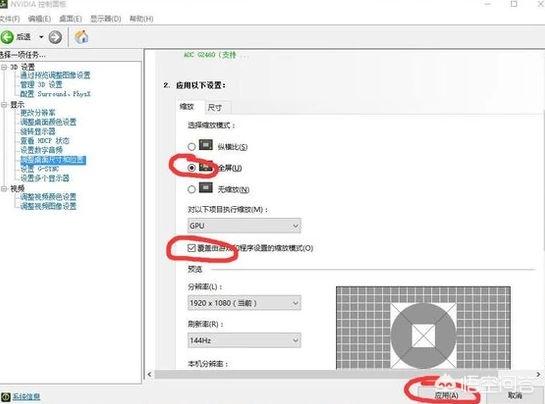545x404 pixels.
Task: Click the aspect ratio scaling mode icon
Action: click(x=206, y=145)
